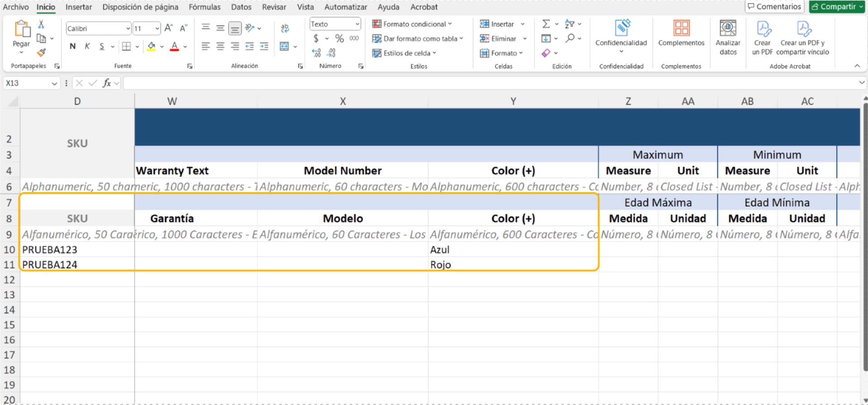Toggle italic K formatting
Viewport: 868px width, 405px height.
click(x=87, y=46)
